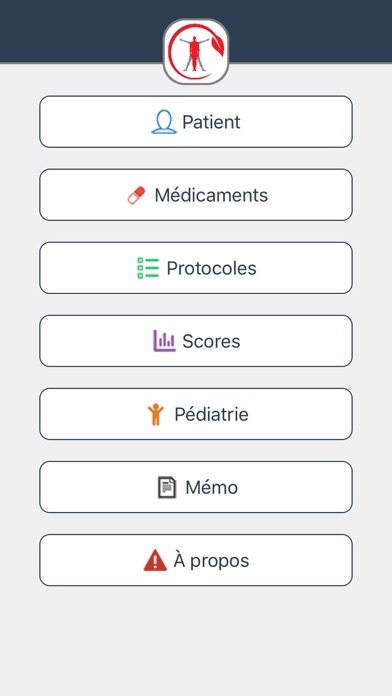Open the Patient section
This screenshot has width=392, height=696.
coord(196,122)
